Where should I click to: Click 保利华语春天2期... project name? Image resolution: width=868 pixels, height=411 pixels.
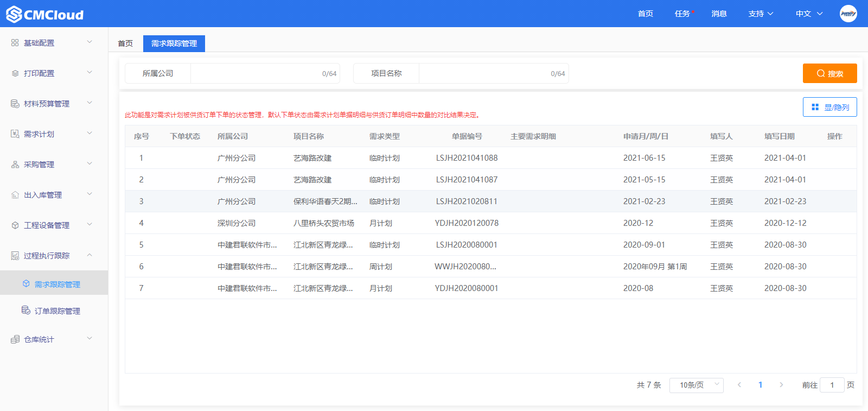(325, 201)
